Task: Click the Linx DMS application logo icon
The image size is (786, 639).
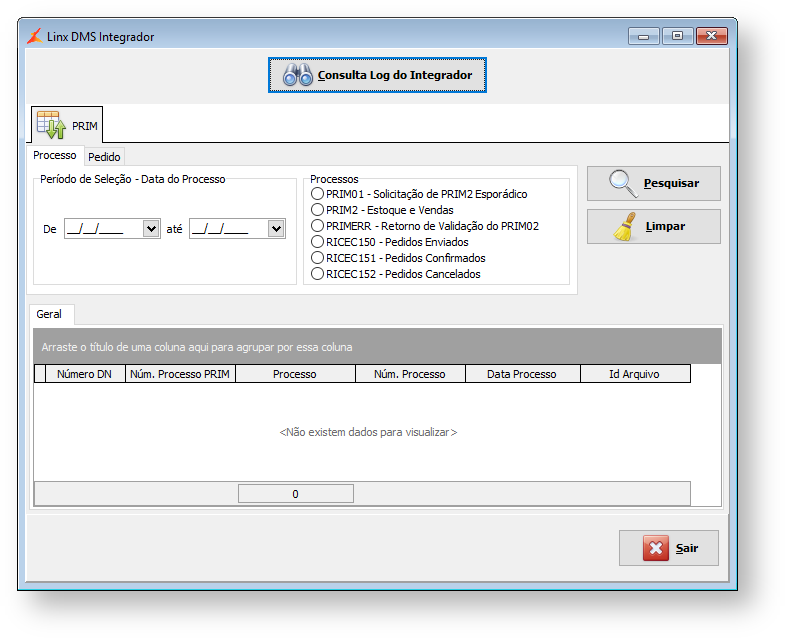Action: click(x=35, y=36)
